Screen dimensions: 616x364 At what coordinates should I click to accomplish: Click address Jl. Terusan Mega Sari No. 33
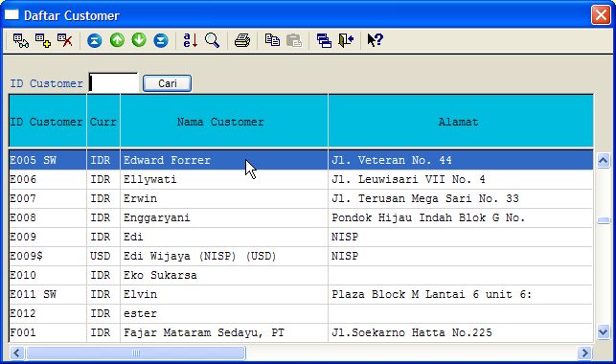(x=461, y=198)
